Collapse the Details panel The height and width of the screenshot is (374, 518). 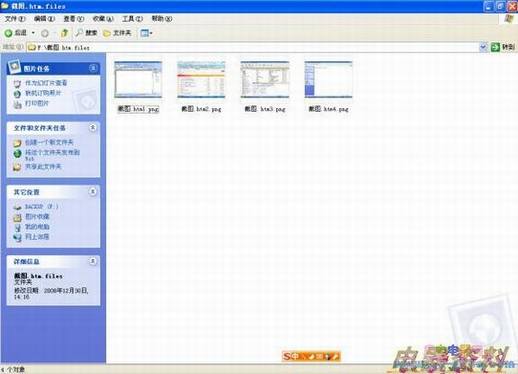pos(93,261)
